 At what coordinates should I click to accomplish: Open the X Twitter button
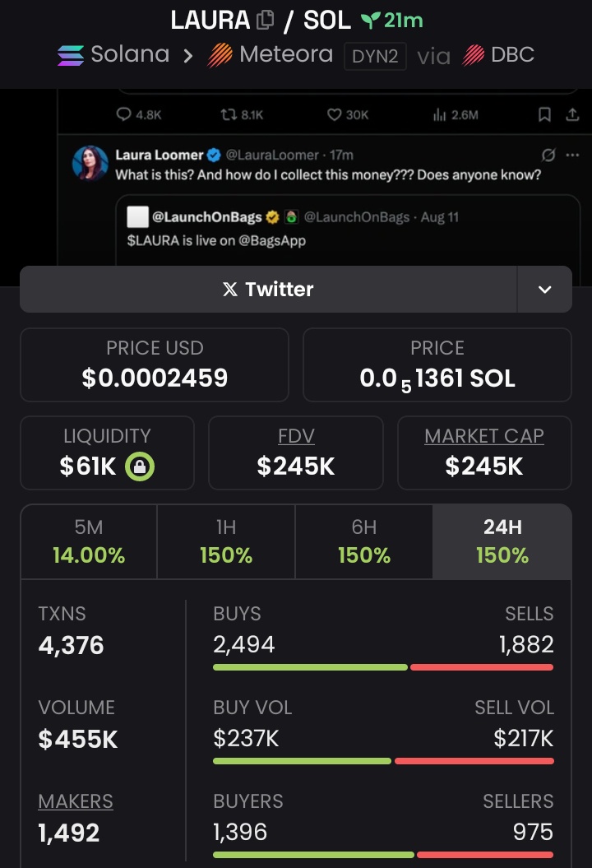[x=268, y=290]
